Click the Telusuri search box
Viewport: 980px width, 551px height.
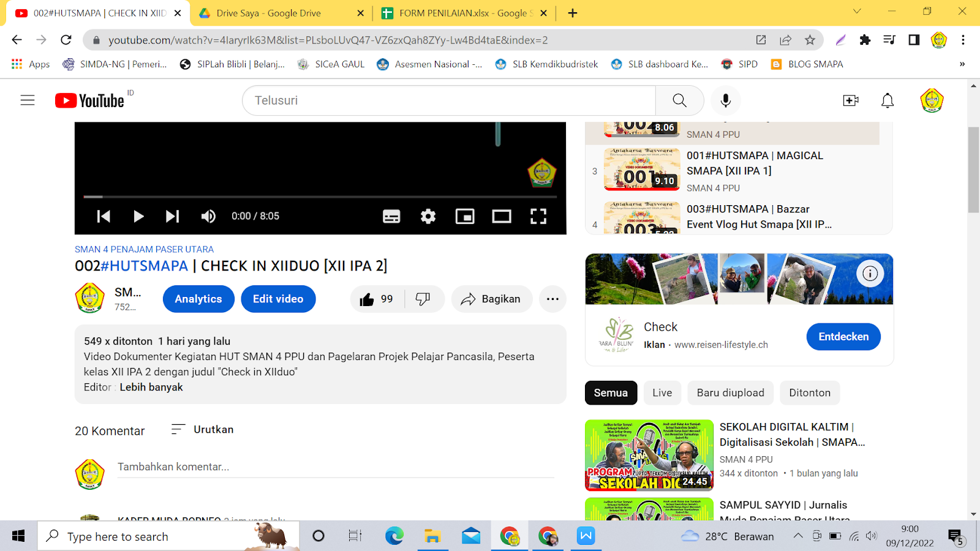point(449,100)
